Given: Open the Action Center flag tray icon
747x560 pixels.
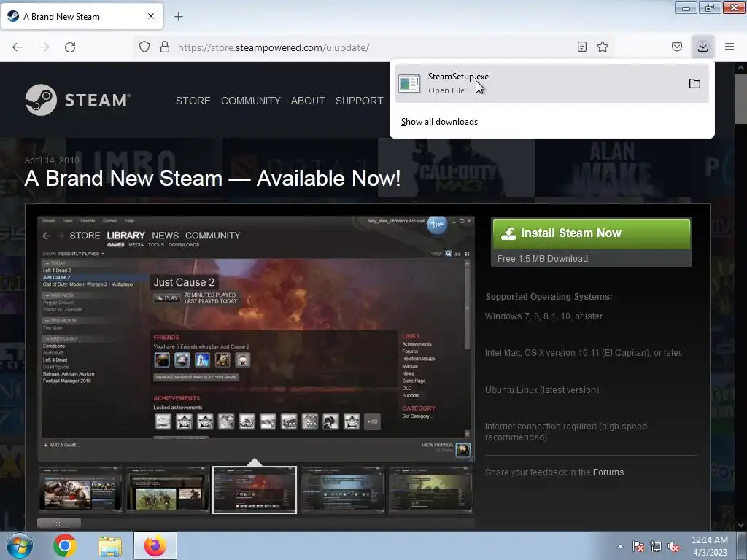Looking at the screenshot, I should (638, 546).
